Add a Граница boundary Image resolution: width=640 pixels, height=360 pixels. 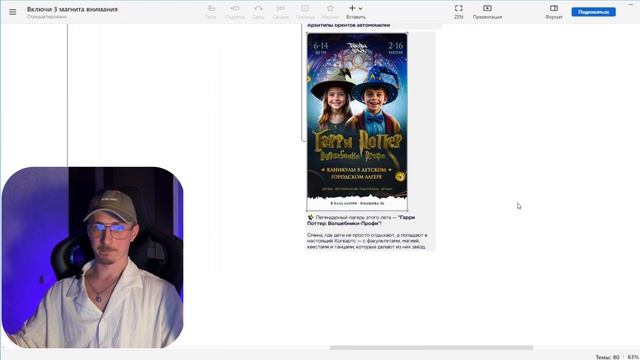point(305,12)
